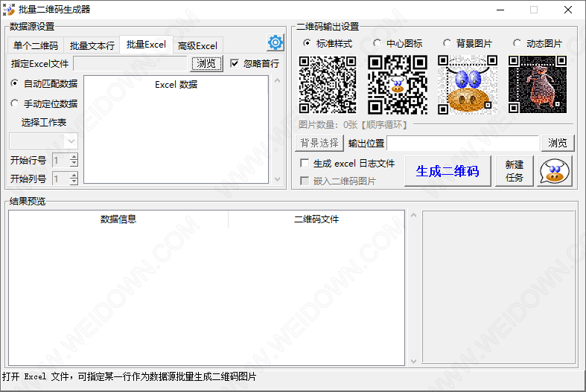Click Excel 数据 list scroll up arrow

point(277,80)
